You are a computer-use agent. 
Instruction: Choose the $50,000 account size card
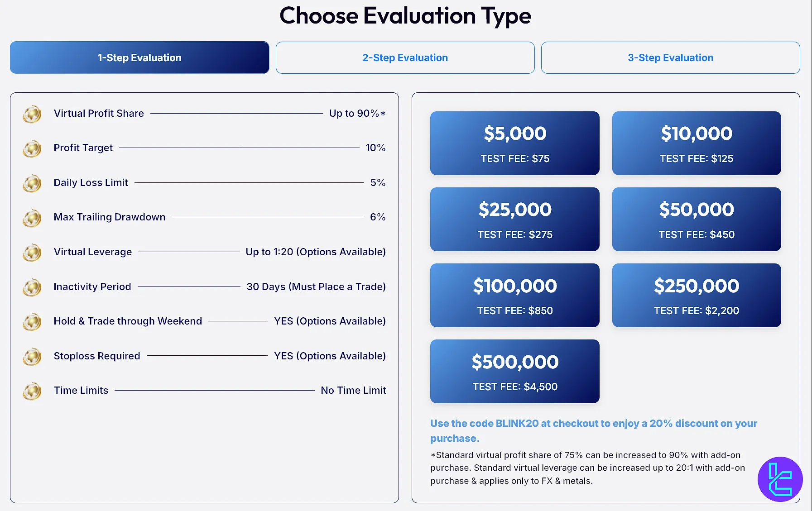point(697,219)
